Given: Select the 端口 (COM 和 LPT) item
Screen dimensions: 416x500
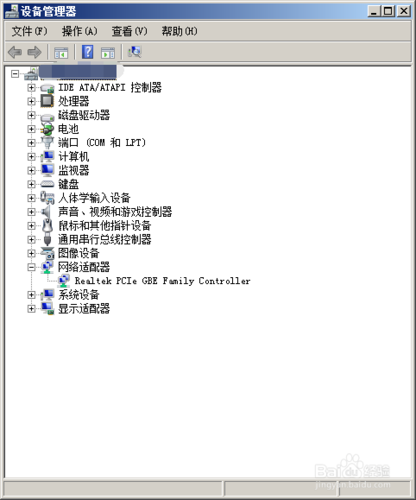Looking at the screenshot, I should coord(102,143).
